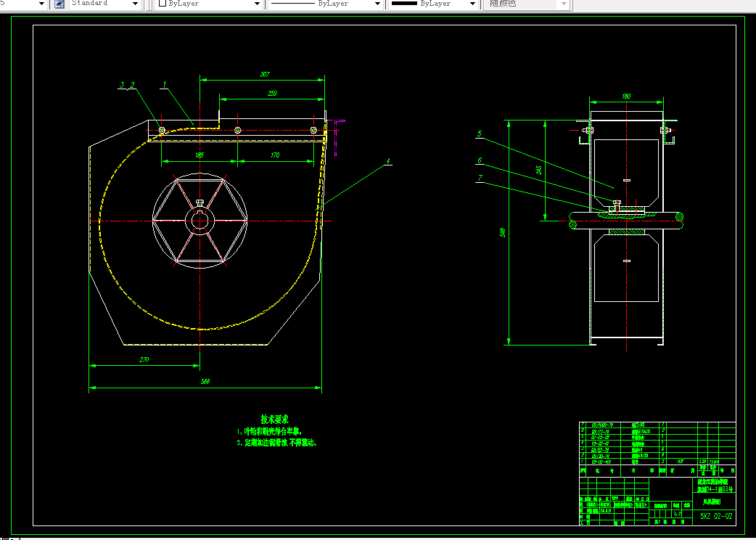Screen dimensions: 756x540
Task: Click part callout number 4
Action: [387, 162]
